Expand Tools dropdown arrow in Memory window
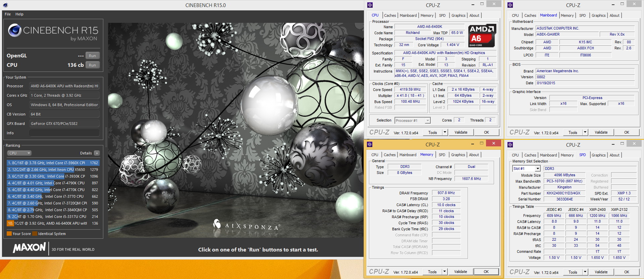The height and width of the screenshot is (279, 644). coord(444,272)
